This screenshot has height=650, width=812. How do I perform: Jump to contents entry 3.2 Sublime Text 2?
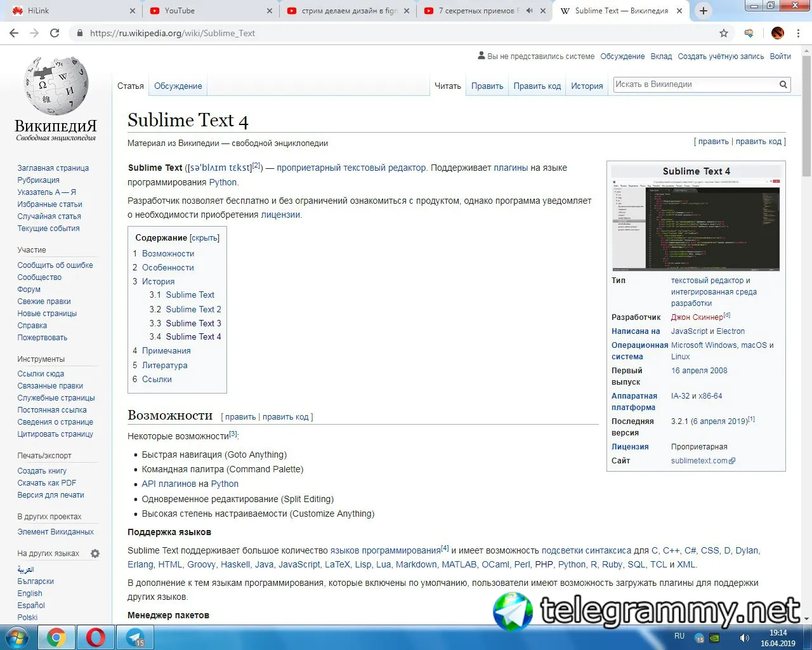pos(193,309)
